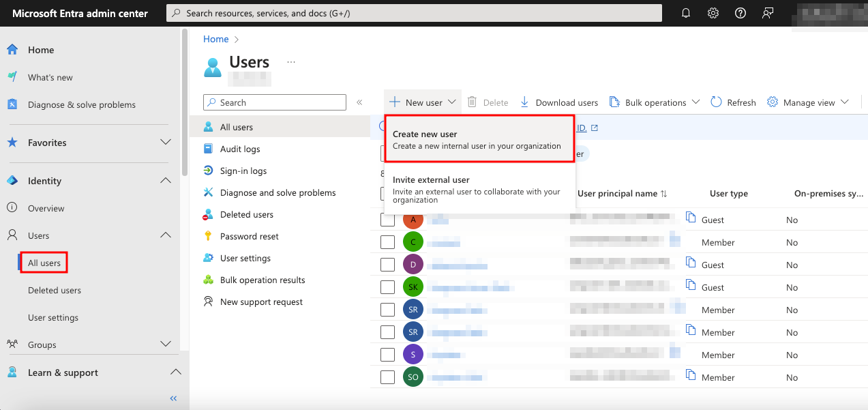Collapse the left navigation menu
The image size is (868, 410).
click(173, 398)
